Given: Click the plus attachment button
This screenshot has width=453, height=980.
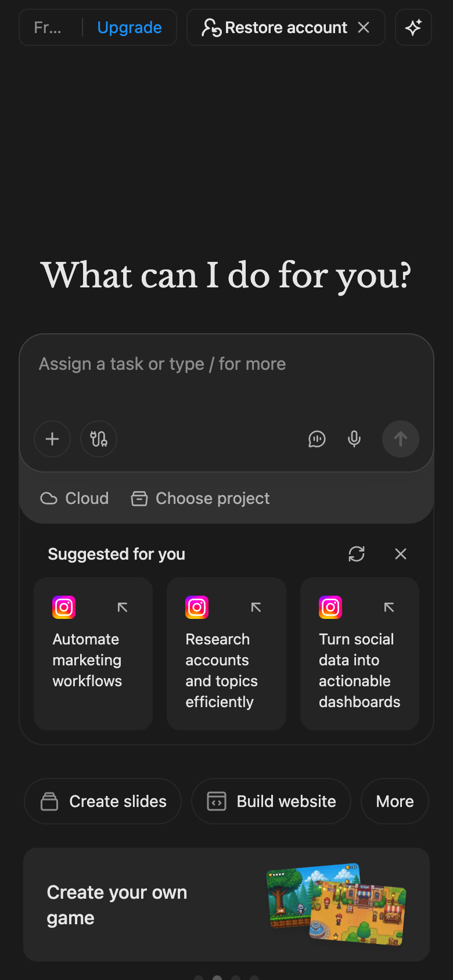Looking at the screenshot, I should (52, 439).
